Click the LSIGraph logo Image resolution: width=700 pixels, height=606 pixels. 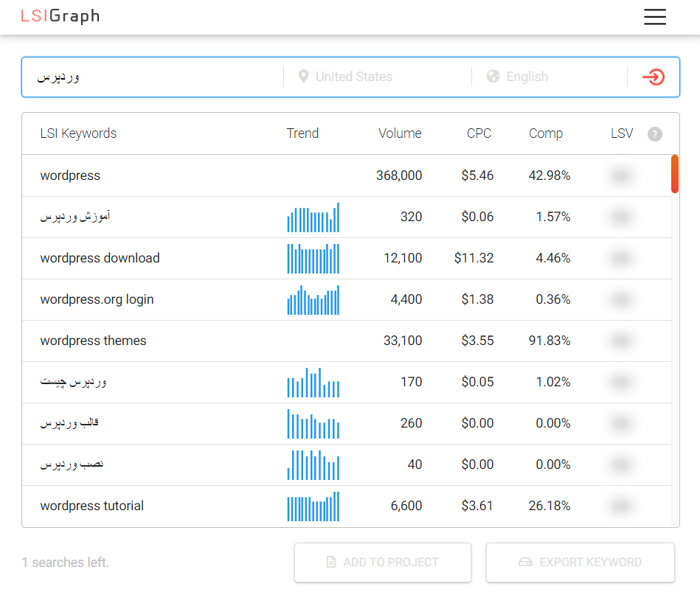point(60,16)
